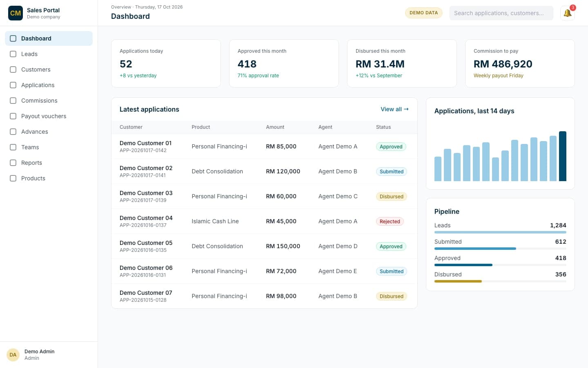Select Products in the sidebar
This screenshot has width=588, height=368.
(x=49, y=178)
